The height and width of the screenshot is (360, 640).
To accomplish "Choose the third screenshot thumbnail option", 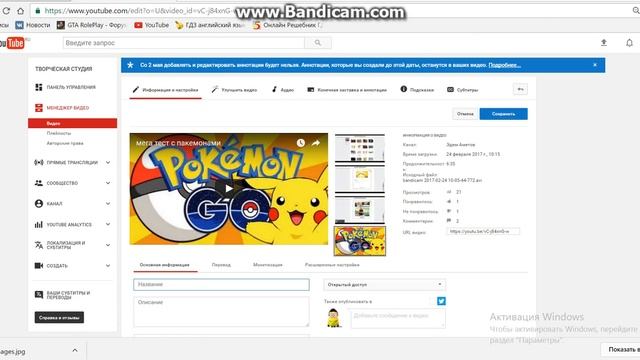I will click(360, 209).
